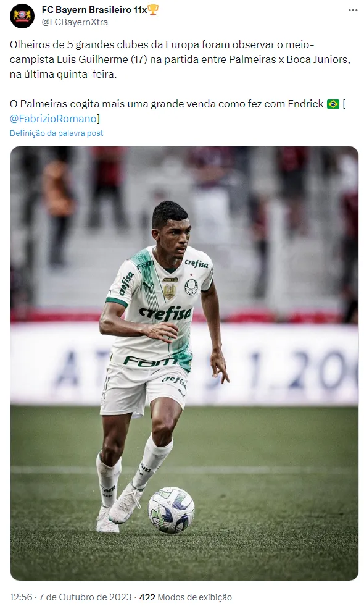Click the FAM sponsor logo on jersey
Screen dimensions: 364x609
coord(149,361)
